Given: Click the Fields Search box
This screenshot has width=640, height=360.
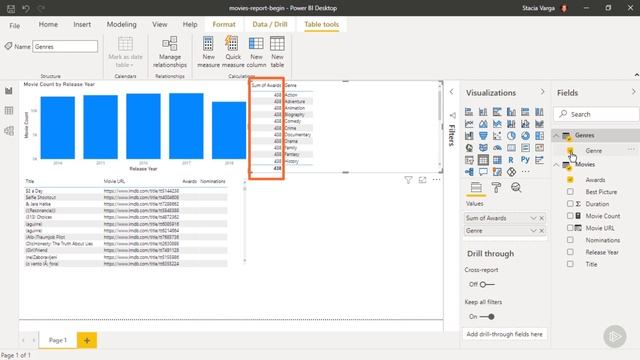Looking at the screenshot, I should click(x=597, y=114).
